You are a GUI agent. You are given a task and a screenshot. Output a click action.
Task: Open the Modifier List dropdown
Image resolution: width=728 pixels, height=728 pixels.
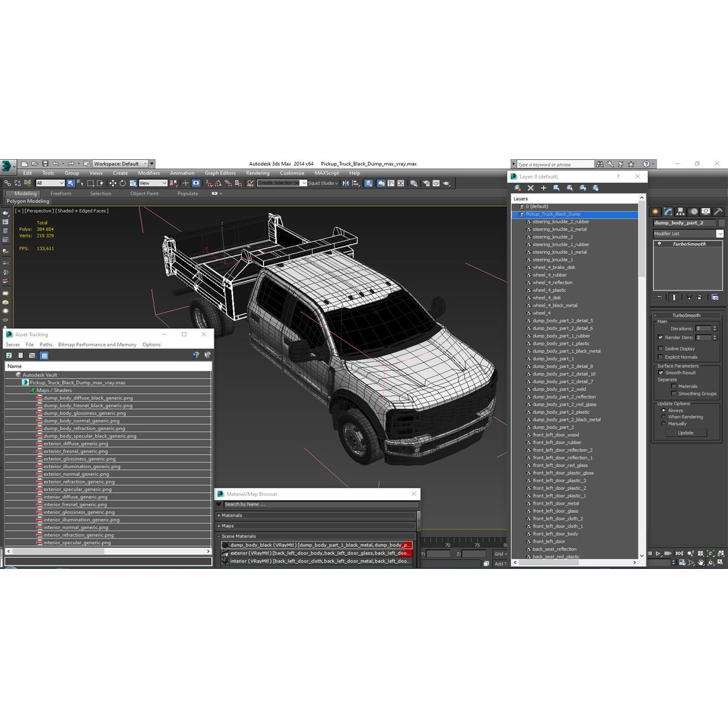(x=720, y=233)
